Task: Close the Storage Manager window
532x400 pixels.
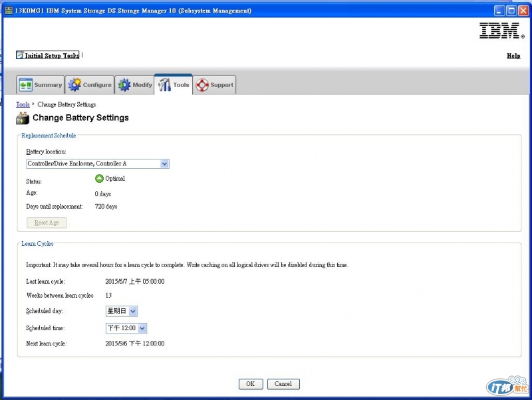Action: point(523,11)
